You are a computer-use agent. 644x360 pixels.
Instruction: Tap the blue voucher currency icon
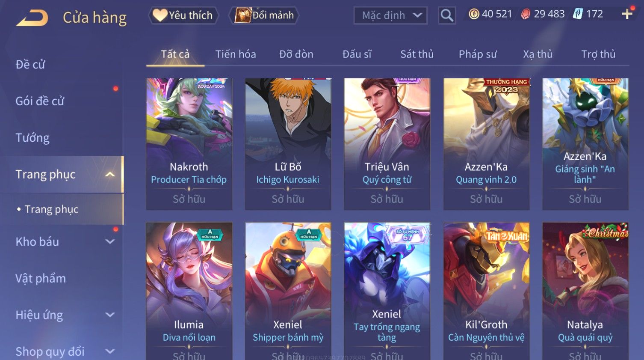pos(578,14)
